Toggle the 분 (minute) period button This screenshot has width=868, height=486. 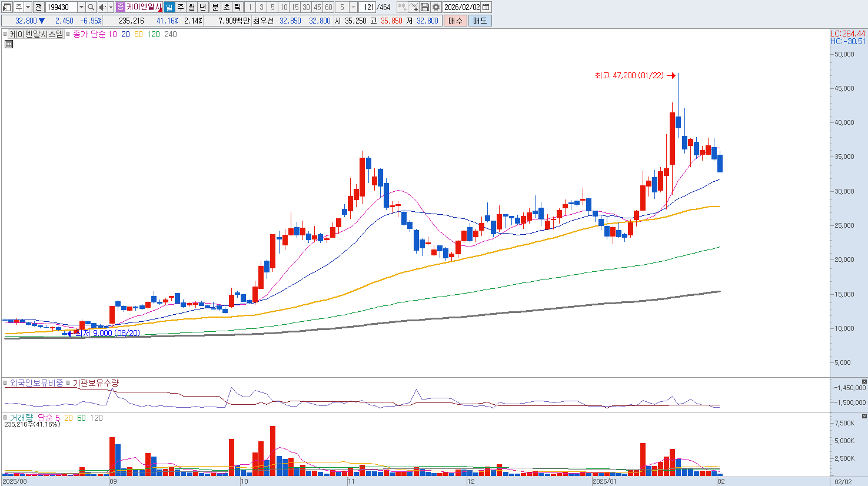coord(215,7)
